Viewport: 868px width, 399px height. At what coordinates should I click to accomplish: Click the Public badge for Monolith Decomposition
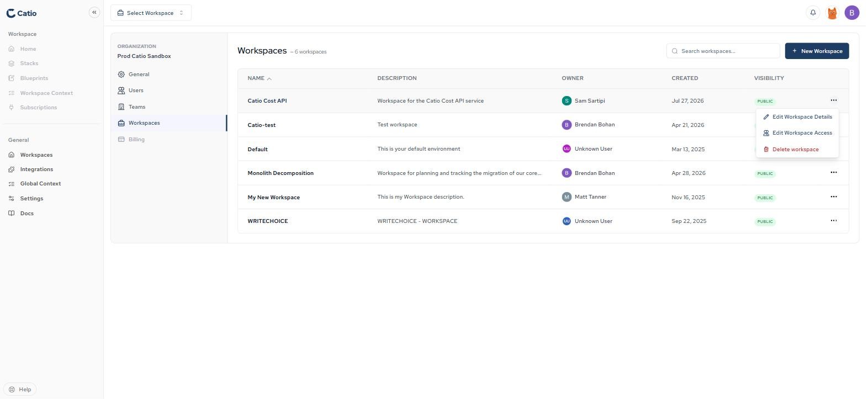[x=765, y=174]
